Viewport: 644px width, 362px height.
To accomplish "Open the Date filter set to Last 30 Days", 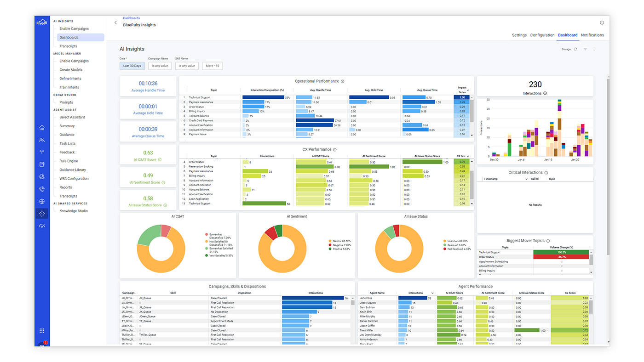I will 132,66.
